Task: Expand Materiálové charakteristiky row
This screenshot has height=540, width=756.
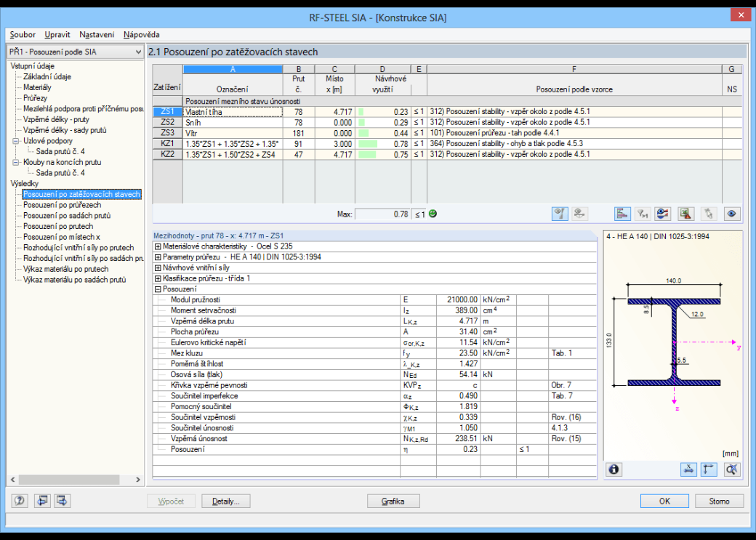Action: coord(158,246)
